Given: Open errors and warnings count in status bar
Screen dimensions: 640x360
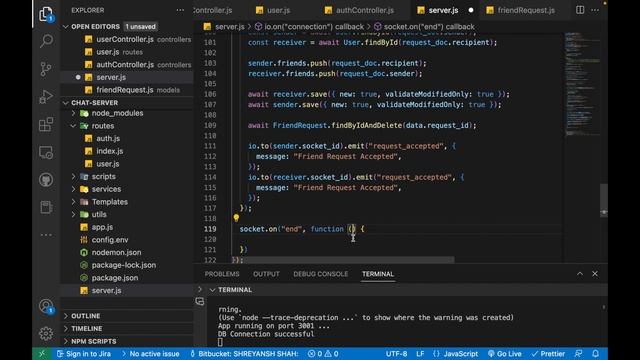Looking at the screenshot, I should (x=323, y=354).
